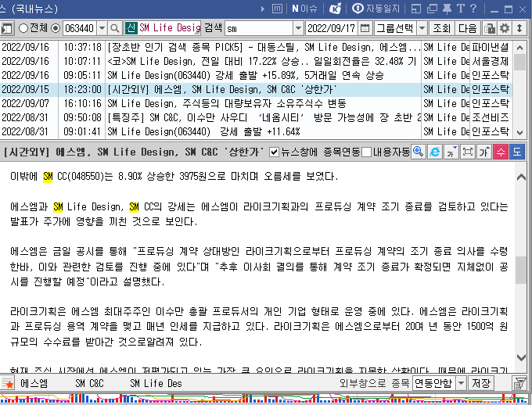Click the filter icon at bottom right
532x405 pixels.
click(519, 384)
